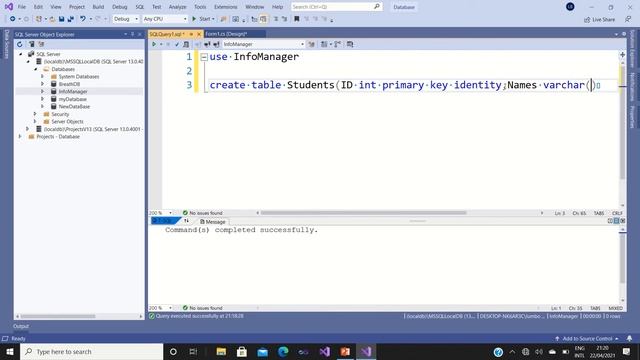
Task: Open PowerPoint from taskbar
Action: (345, 351)
